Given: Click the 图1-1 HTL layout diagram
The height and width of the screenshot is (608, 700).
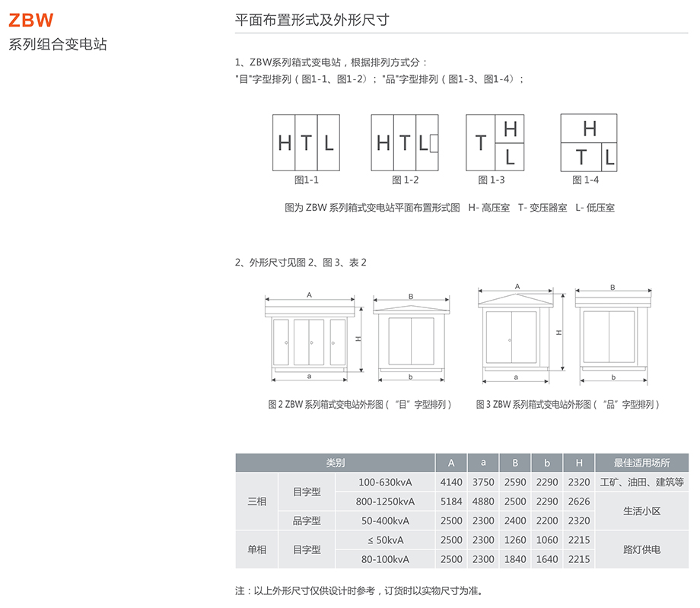Looking at the screenshot, I should (x=306, y=142).
